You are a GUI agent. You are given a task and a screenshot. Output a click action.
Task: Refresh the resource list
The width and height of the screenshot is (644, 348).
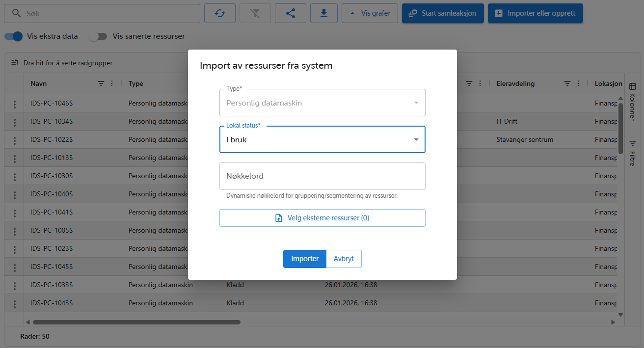[x=219, y=13]
